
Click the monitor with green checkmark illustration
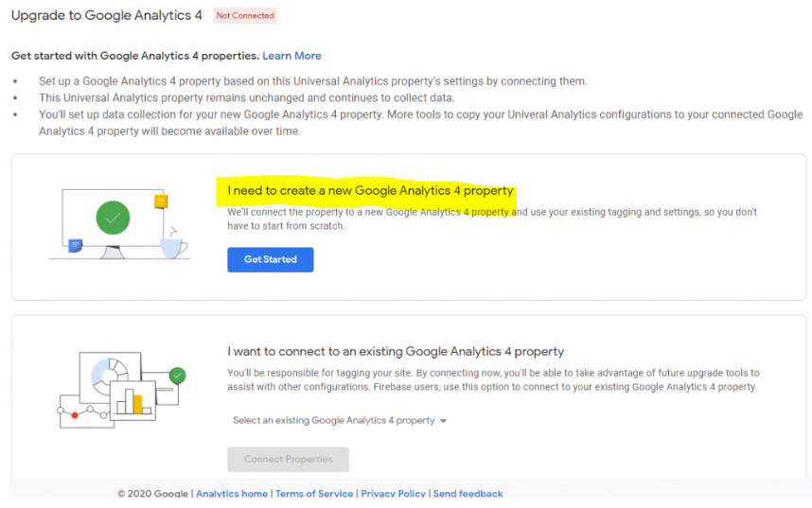pyautogui.click(x=119, y=224)
